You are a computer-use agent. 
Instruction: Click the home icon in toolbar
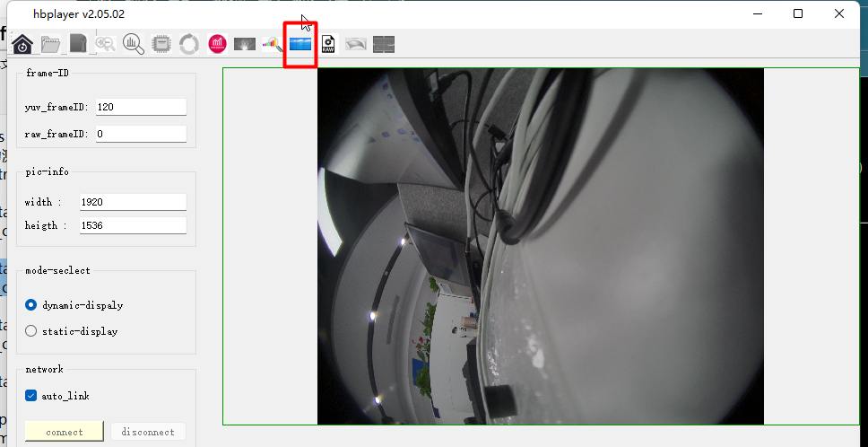[x=22, y=44]
